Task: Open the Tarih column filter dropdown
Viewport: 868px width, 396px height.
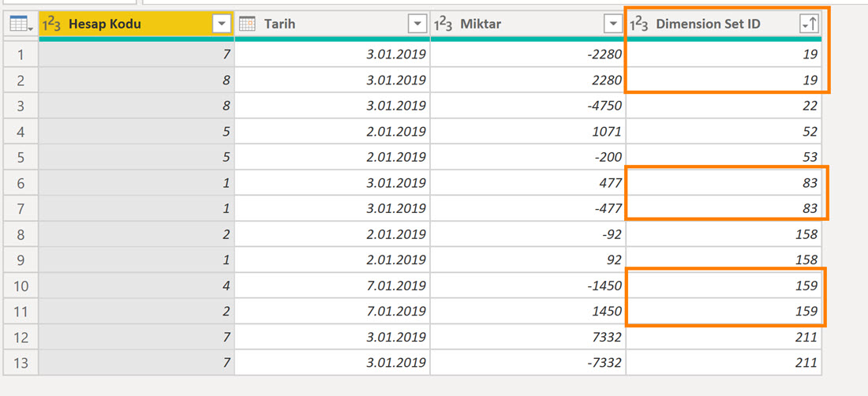Action: click(x=417, y=24)
